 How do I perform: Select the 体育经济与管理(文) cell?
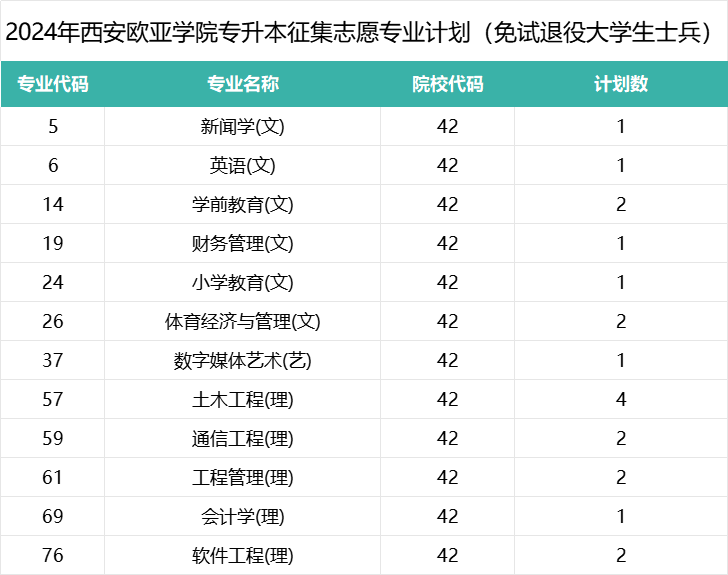pyautogui.click(x=243, y=321)
